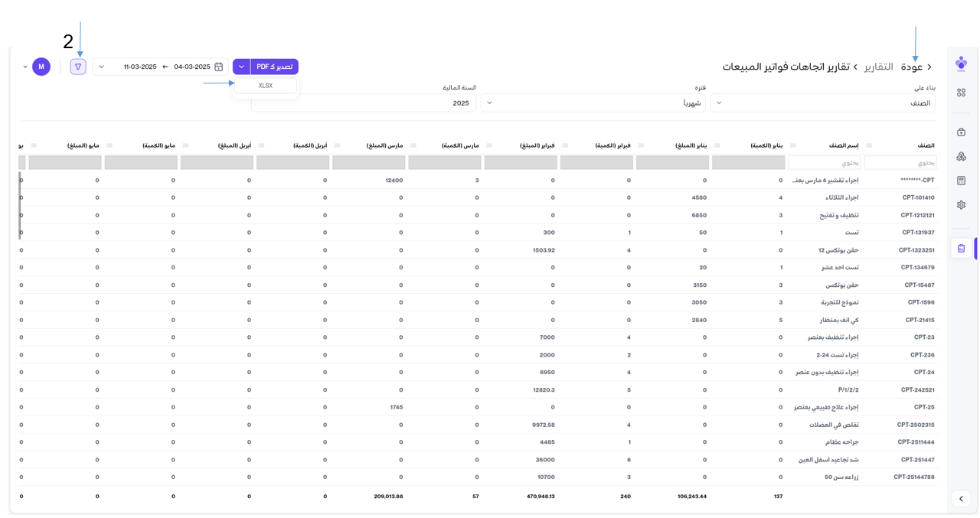
Task: Toggle export options dropdown arrow
Action: coord(241,67)
